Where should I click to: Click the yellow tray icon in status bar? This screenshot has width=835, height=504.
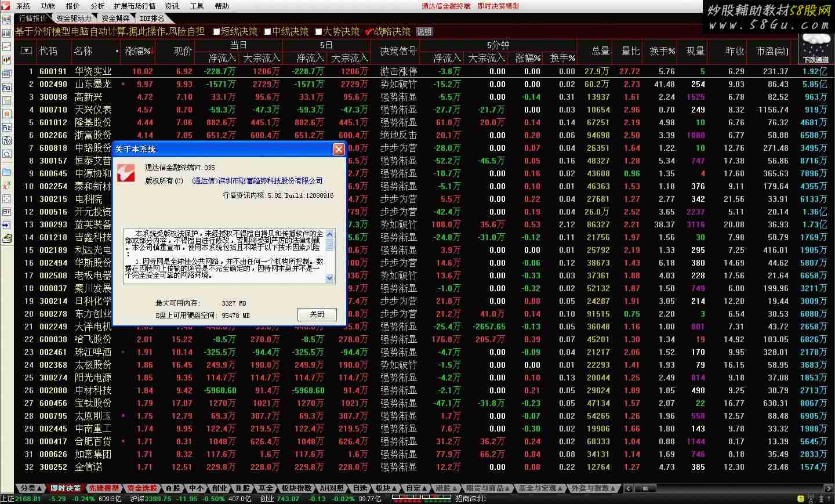point(800,499)
